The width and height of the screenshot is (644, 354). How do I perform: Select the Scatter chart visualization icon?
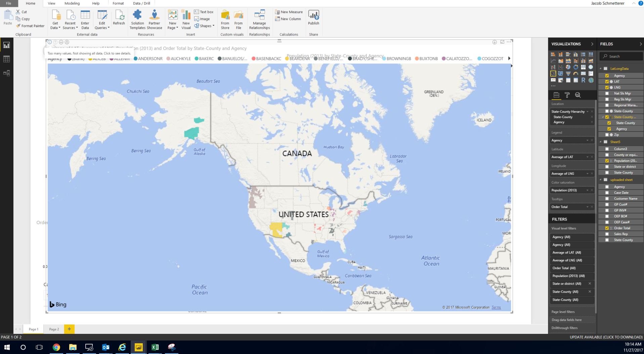pos(561,67)
